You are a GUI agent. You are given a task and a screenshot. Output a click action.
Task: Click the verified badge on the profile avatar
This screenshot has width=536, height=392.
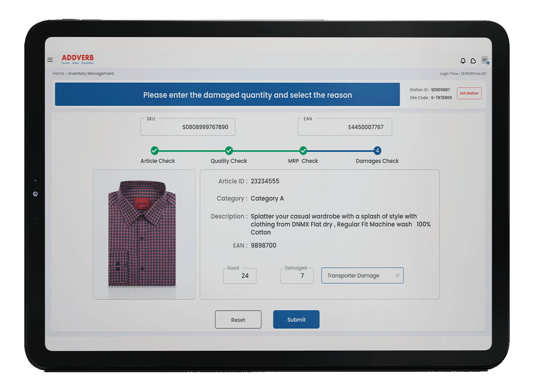pos(487,63)
